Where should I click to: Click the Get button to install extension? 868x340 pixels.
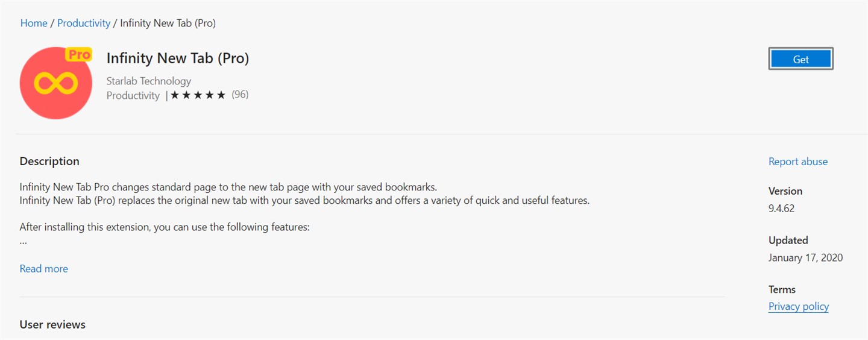click(x=801, y=59)
